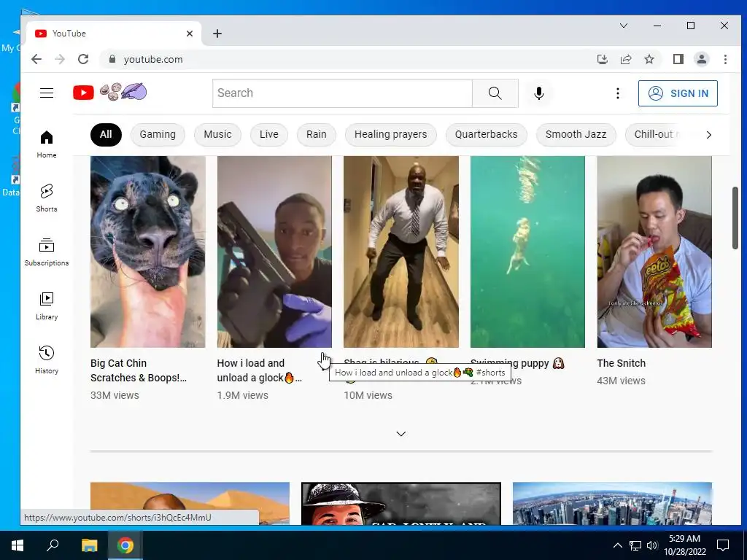747x560 pixels.
Task: Open network icon in system tray
Action: (635, 545)
